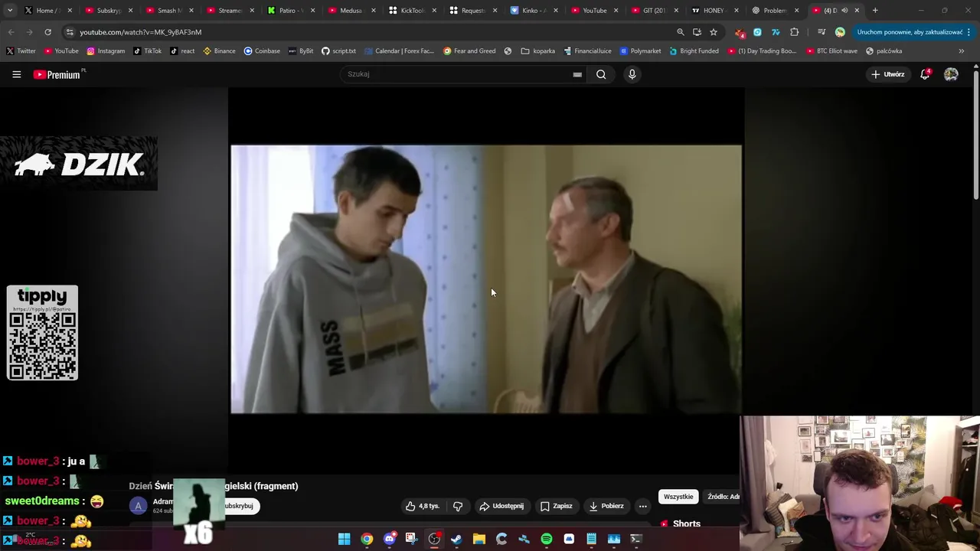This screenshot has height=551, width=980.
Task: Open the Instagram bookmark
Action: pos(106,51)
